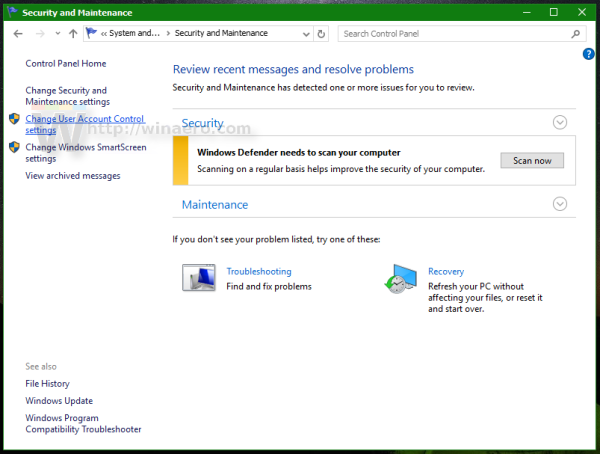Screen dimensions: 600x454
Task: Click the System and... breadcrumb
Action: click(x=134, y=33)
